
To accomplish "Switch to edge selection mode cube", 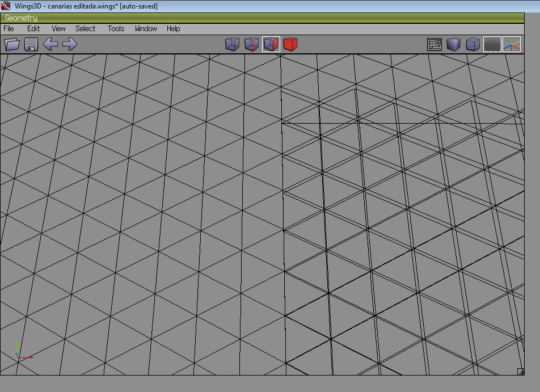I will (x=252, y=44).
